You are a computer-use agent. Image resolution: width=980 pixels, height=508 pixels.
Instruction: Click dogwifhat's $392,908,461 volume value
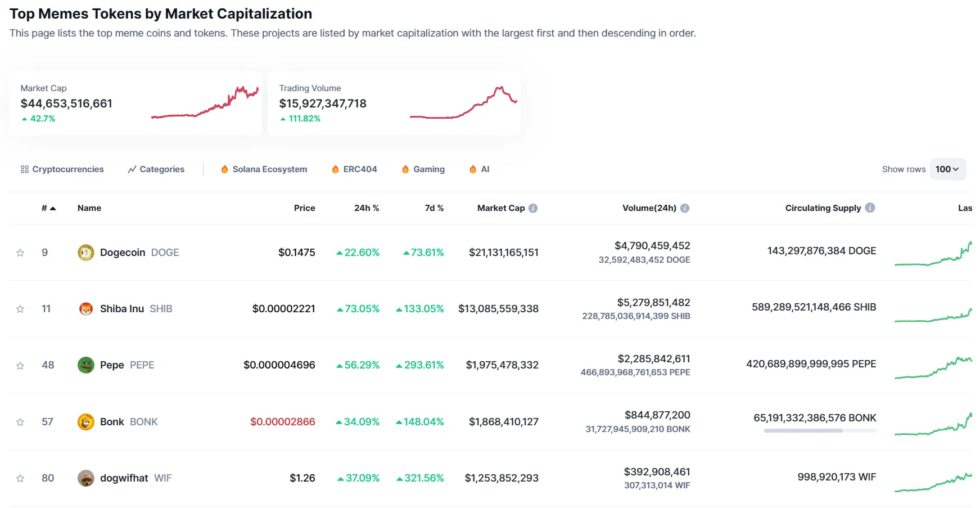point(657,472)
